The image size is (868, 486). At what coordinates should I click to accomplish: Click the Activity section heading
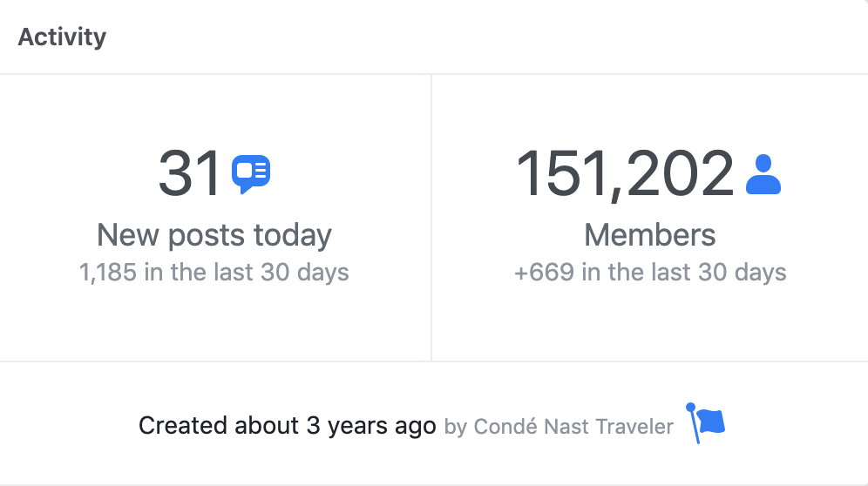click(x=62, y=37)
